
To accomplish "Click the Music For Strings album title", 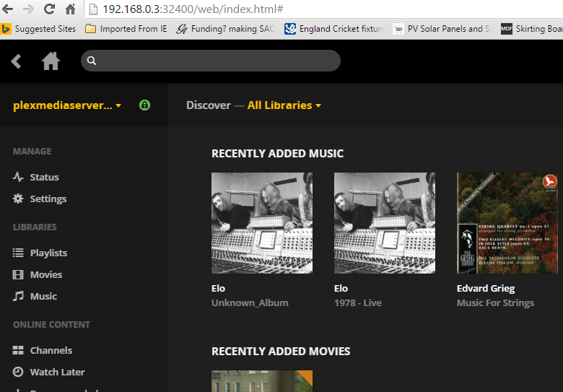I will point(495,302).
